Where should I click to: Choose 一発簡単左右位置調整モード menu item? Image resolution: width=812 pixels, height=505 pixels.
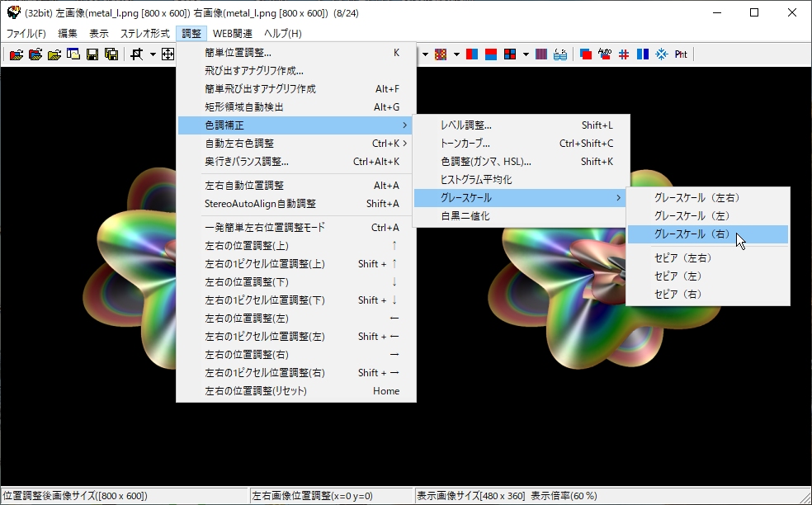pos(295,228)
